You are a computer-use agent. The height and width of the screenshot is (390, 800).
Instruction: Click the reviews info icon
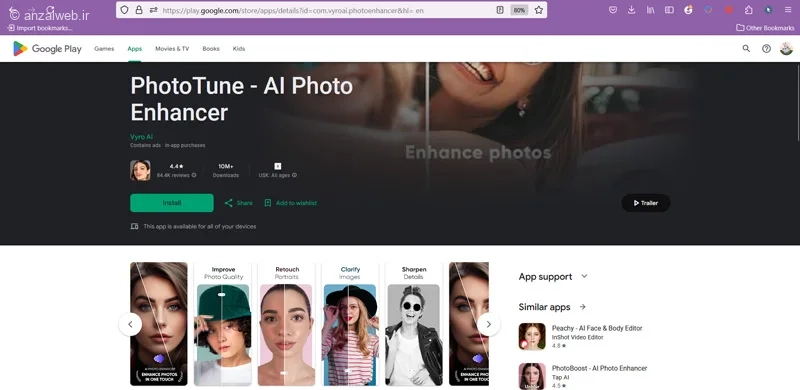coord(194,175)
